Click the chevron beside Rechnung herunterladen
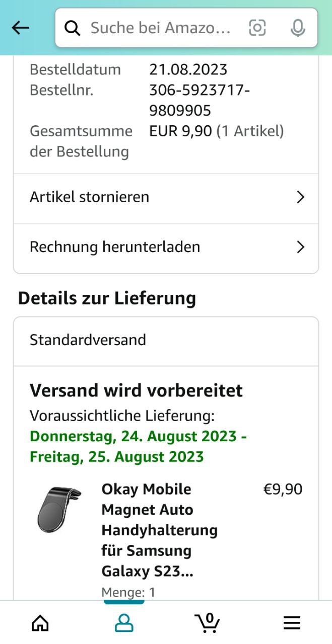 tap(301, 247)
